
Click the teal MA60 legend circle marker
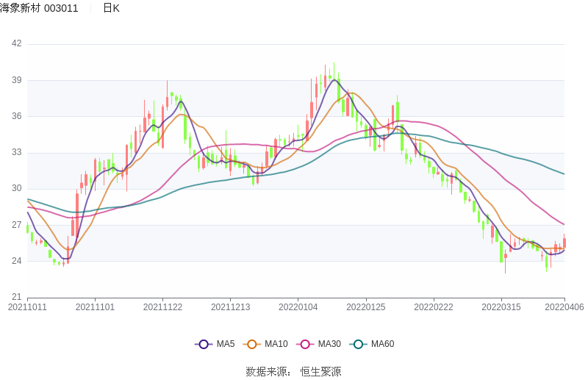pos(359,344)
